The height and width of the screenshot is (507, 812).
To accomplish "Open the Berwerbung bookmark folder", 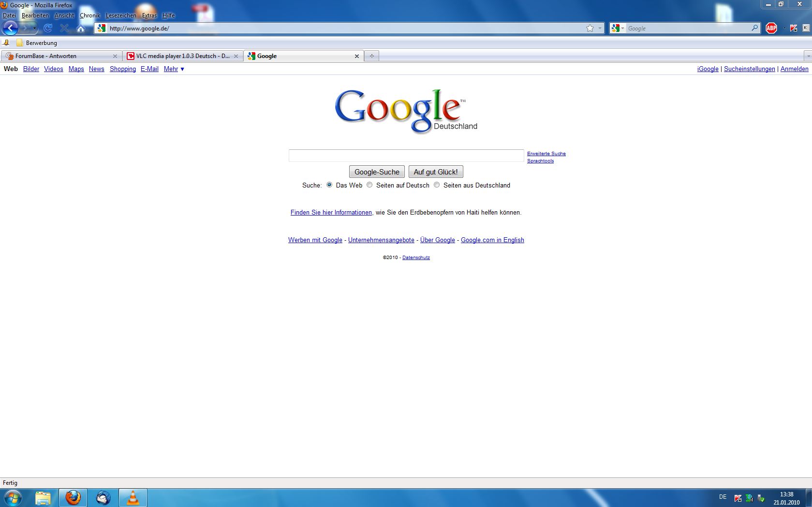I will click(x=36, y=43).
